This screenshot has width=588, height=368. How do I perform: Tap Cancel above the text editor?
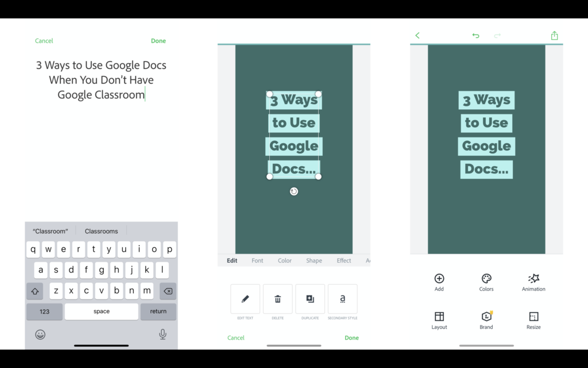pyautogui.click(x=44, y=41)
